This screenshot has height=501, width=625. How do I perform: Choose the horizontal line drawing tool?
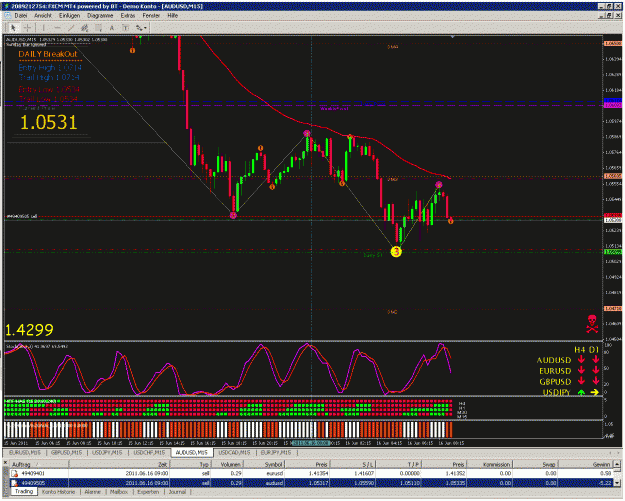click(57, 28)
